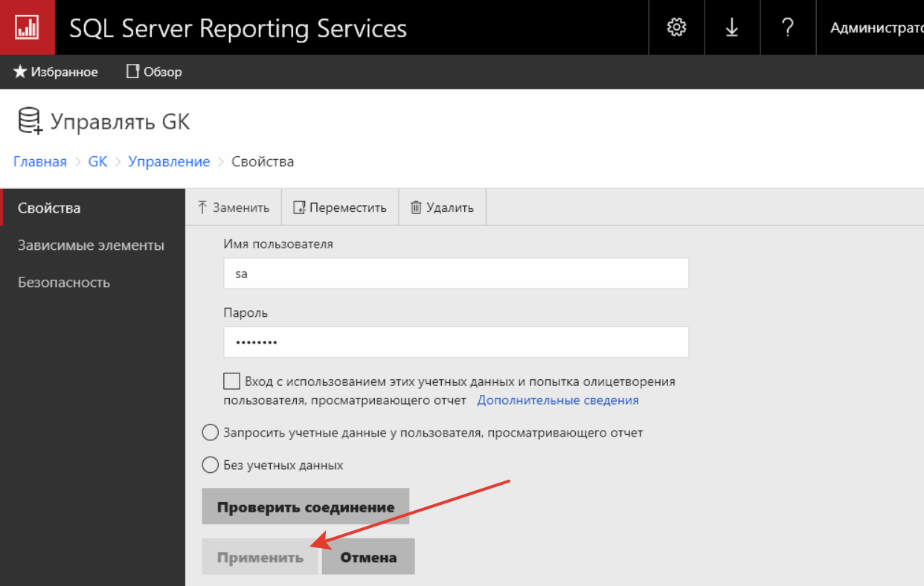The width and height of the screenshot is (924, 586).
Task: Go to Главная breadcrumb
Action: 40,161
